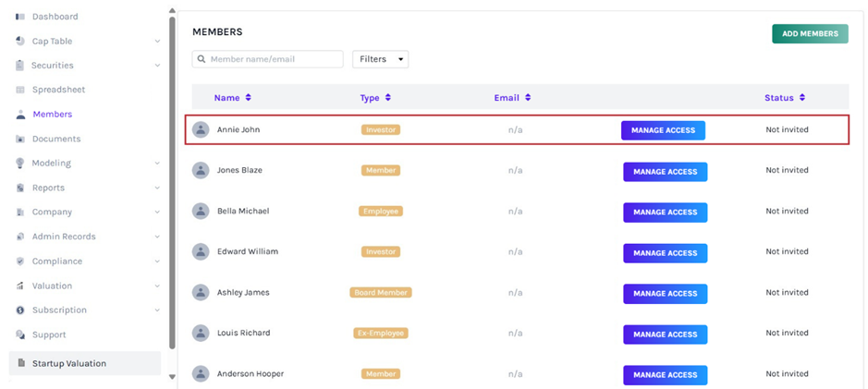This screenshot has width=868, height=389.
Task: Click the Support headset icon
Action: (x=20, y=334)
